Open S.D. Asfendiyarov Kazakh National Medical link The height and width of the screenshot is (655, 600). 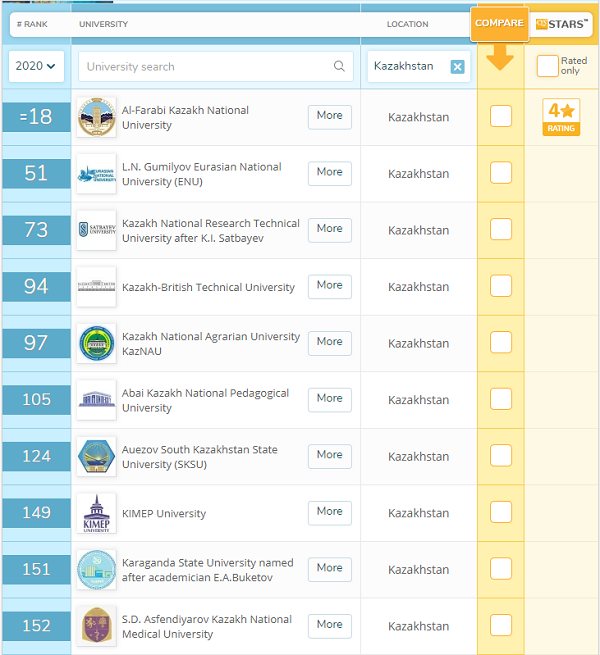point(206,627)
